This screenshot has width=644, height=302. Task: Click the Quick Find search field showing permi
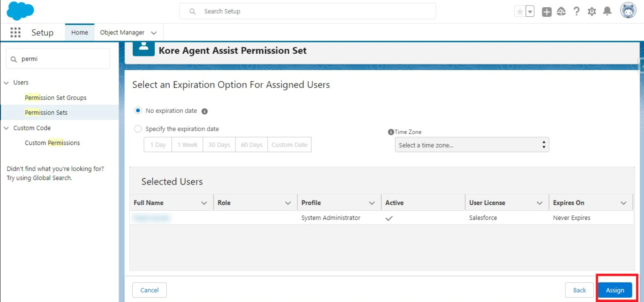click(58, 58)
